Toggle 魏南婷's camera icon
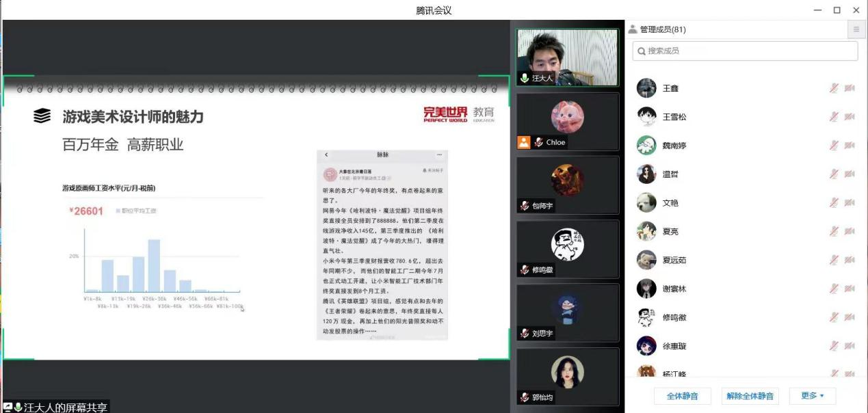 [x=850, y=146]
